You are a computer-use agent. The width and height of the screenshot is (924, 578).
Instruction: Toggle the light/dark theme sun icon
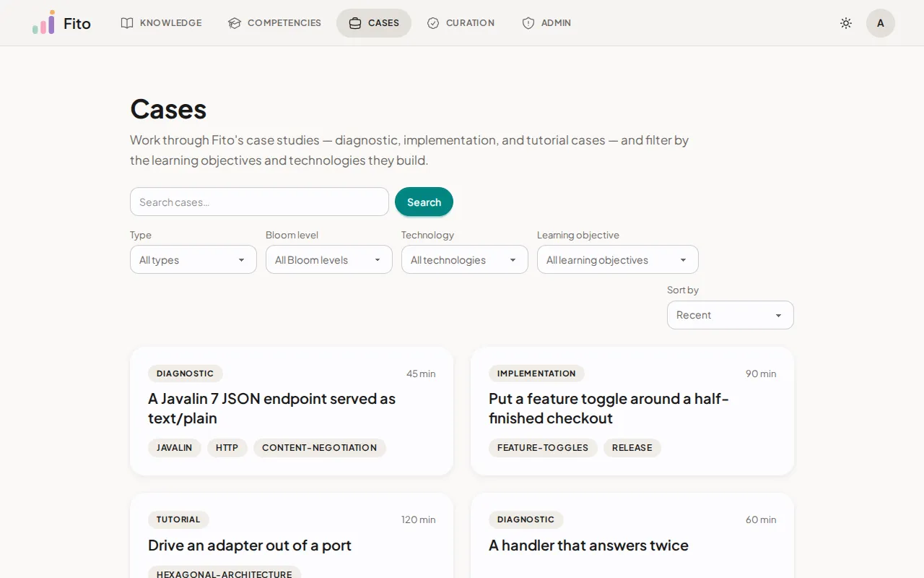click(846, 23)
